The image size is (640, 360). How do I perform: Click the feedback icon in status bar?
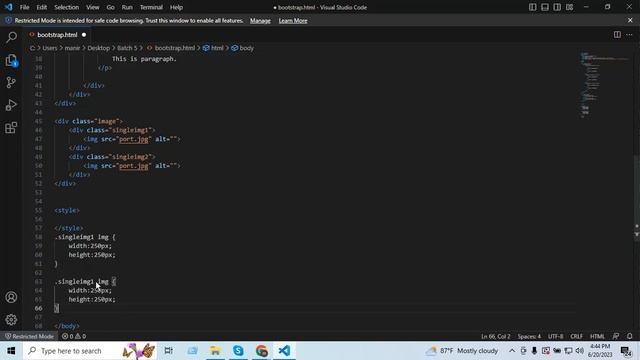click(x=616, y=336)
